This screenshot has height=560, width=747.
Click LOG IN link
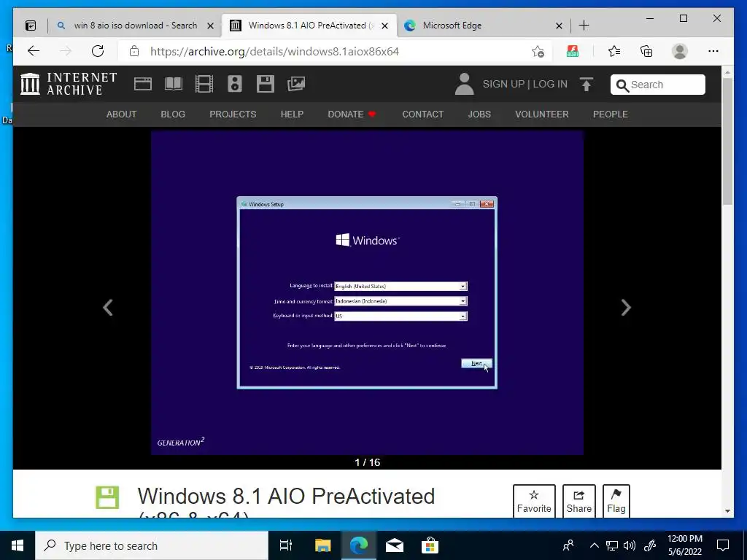pos(550,85)
